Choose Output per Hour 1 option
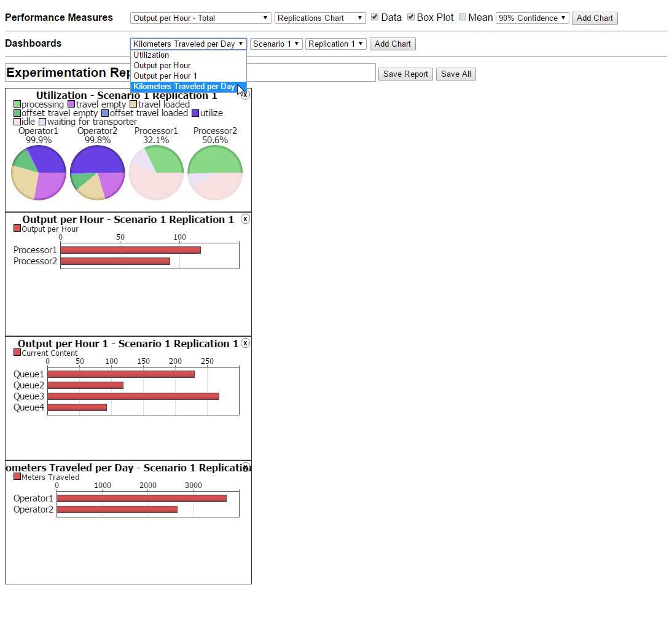 [165, 76]
